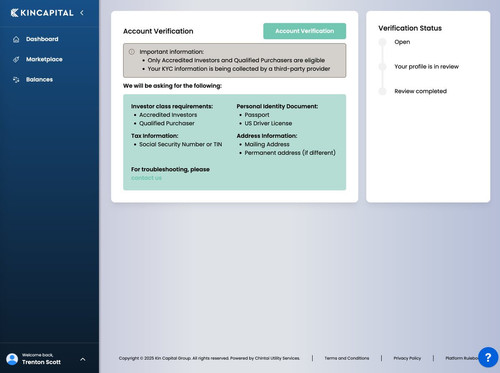Click the copyright Kin Capital Group text
Screen dimensions: 500x373
click(x=209, y=358)
